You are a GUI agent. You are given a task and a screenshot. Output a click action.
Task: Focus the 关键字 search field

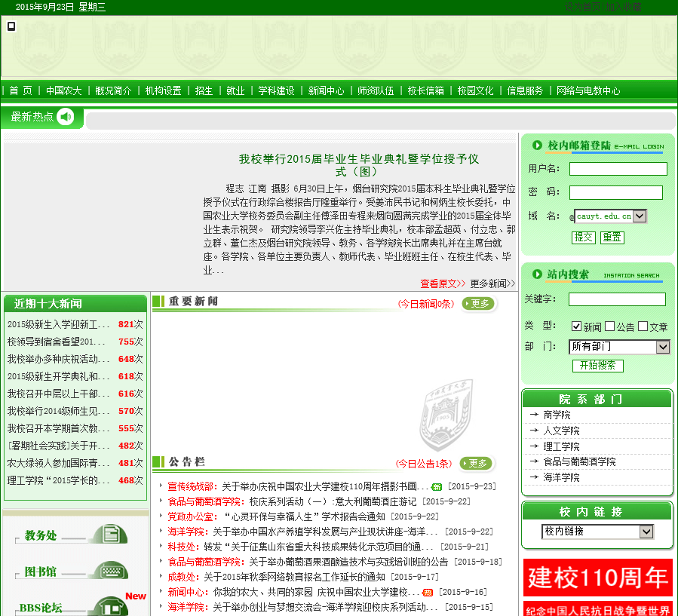point(617,299)
